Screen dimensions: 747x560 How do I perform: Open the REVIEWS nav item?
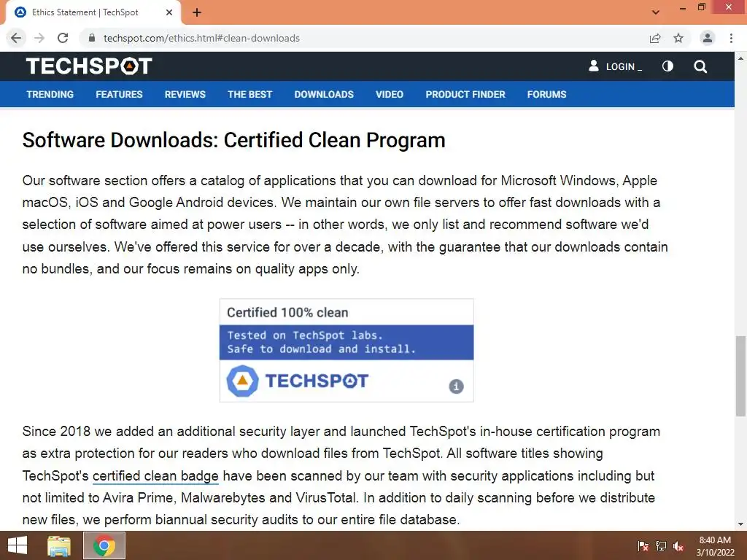(x=185, y=94)
